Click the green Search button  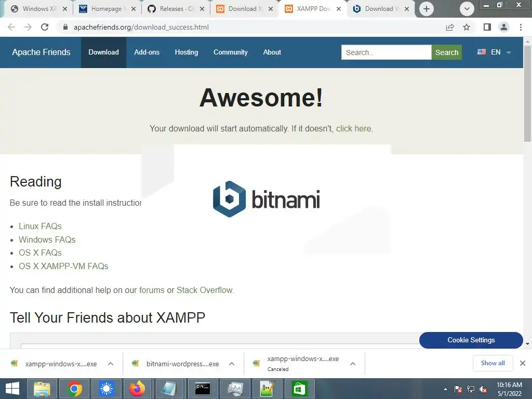point(446,52)
